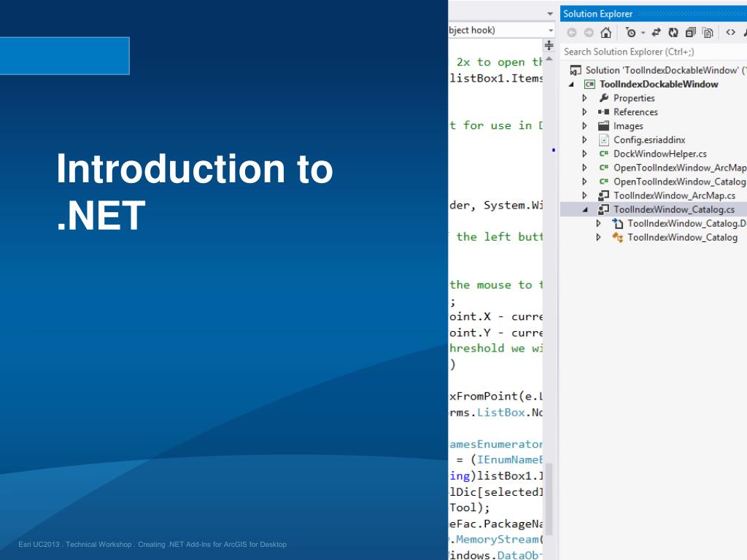Expand the ToolIndexWindow_Catalog.D designer node
This screenshot has width=747, height=560.
pos(599,223)
